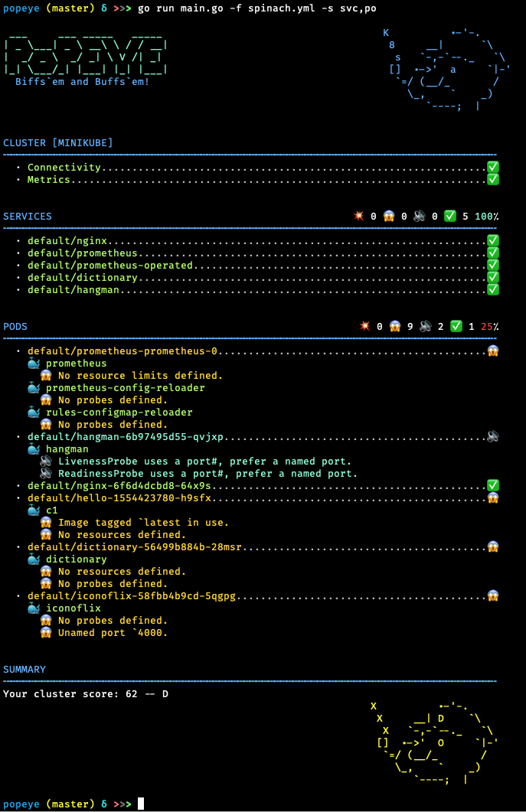Click the green check beside Connectivity
The height and width of the screenshot is (812, 526).
[493, 167]
